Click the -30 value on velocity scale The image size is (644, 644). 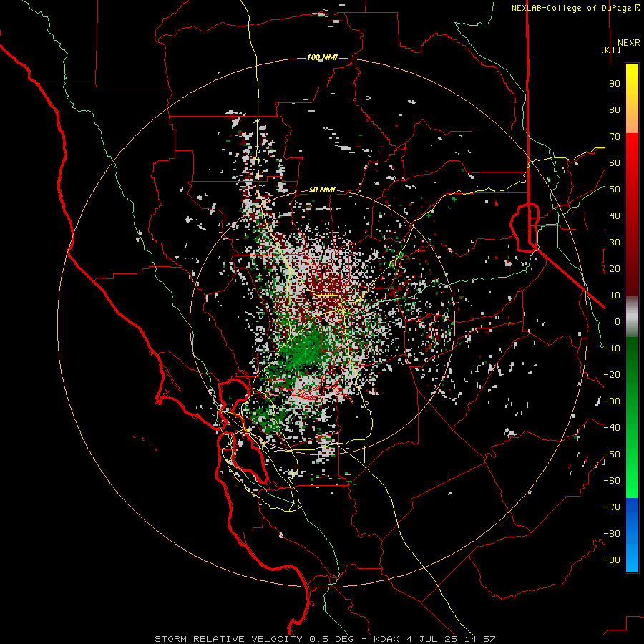612,401
